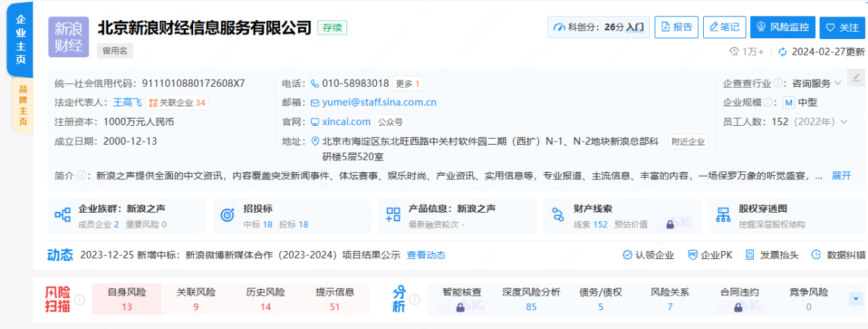Select the 历史风险 14 tab
The width and height of the screenshot is (868, 329).
265,299
